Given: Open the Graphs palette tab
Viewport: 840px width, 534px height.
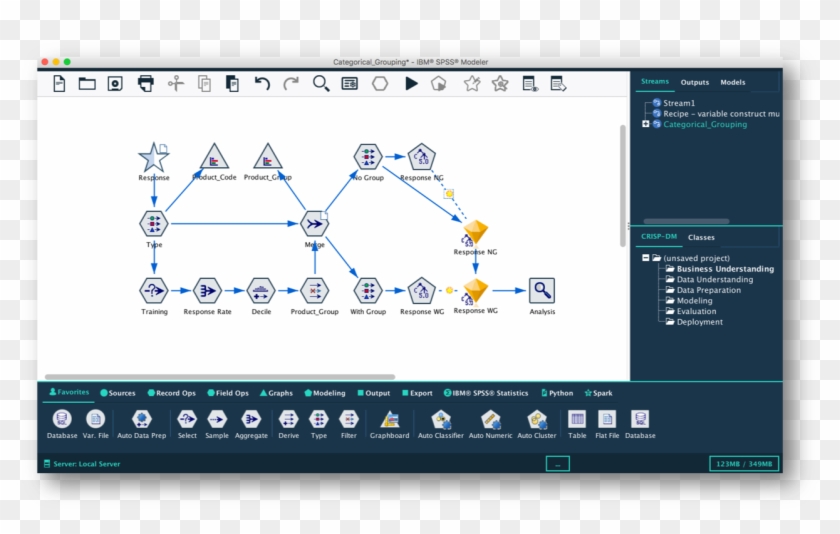Looking at the screenshot, I should [x=276, y=393].
